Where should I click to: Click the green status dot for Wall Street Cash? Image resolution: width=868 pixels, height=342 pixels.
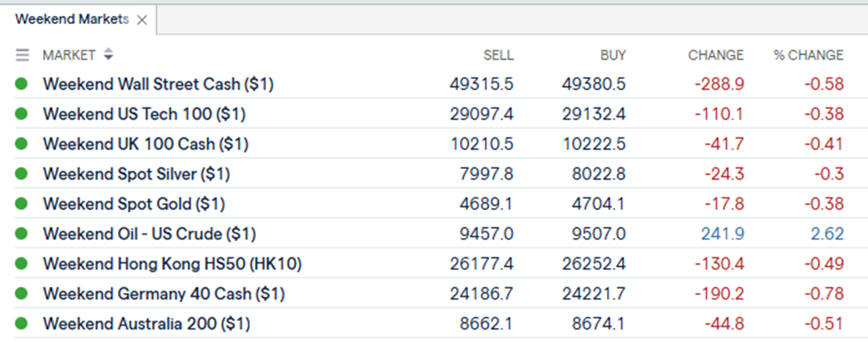[21, 84]
